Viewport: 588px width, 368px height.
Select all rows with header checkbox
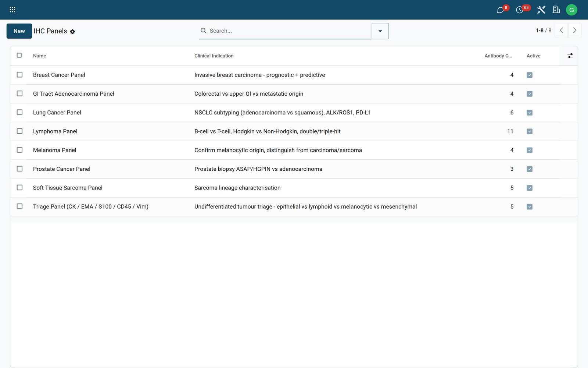(19, 55)
